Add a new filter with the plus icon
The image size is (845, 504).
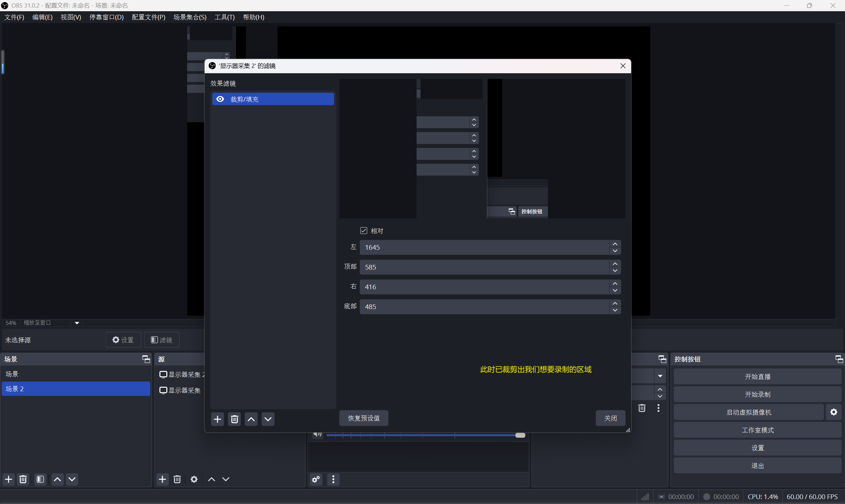(x=218, y=419)
